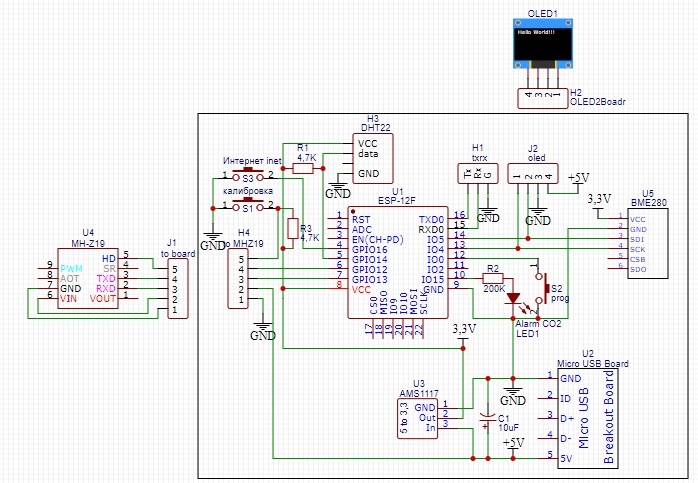Image resolution: width=698 pixels, height=483 pixels.
Task: Click the H2 OLED2Boadr header symbol
Action: click(543, 98)
